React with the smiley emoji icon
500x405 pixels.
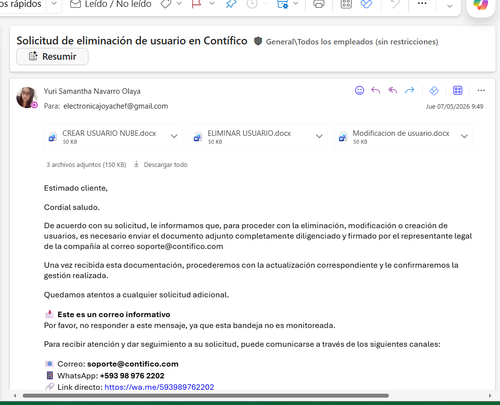(x=359, y=90)
